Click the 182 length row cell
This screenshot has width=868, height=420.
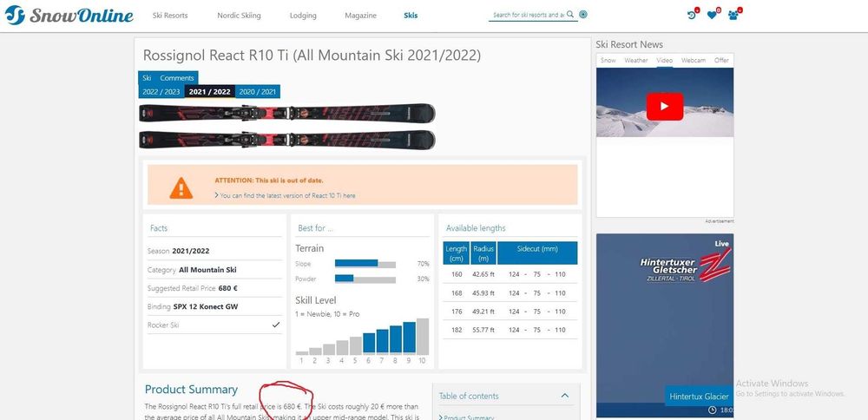[457, 330]
